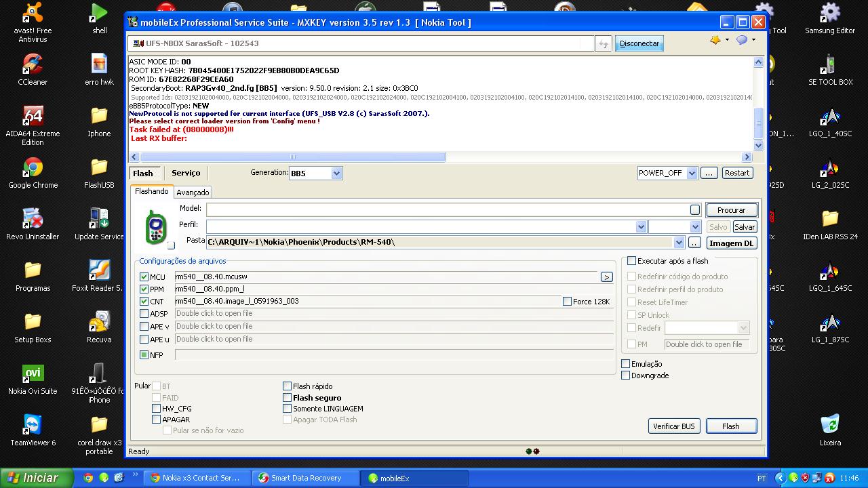The width and height of the screenshot is (868, 488).
Task: Click the refresh connection icon beside interface box
Action: coord(603,43)
